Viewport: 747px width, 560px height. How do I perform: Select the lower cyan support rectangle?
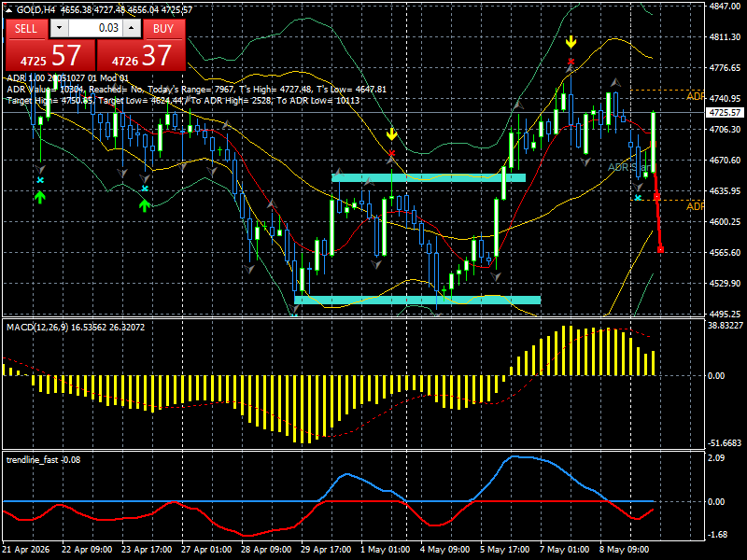[417, 300]
